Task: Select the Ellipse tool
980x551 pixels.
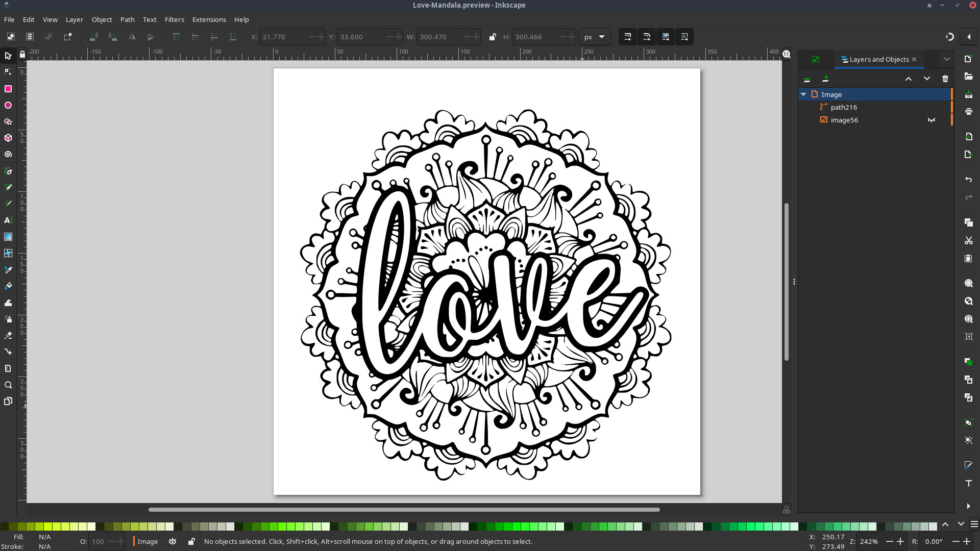Action: [8, 105]
